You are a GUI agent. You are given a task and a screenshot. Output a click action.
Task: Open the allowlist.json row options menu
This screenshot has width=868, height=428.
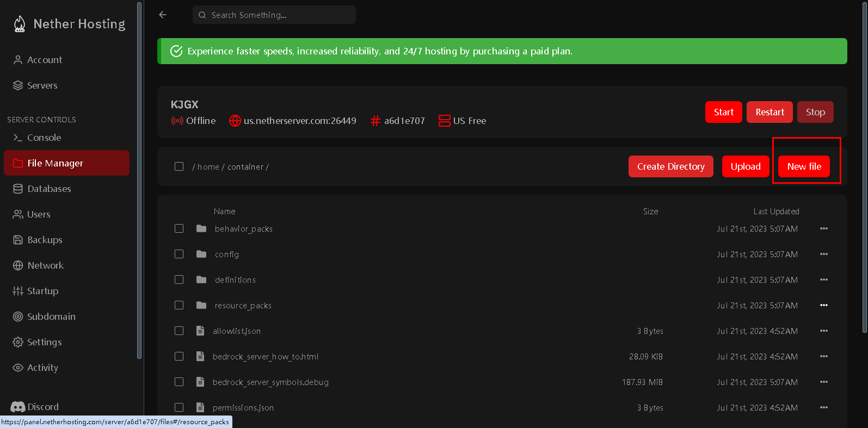click(x=824, y=331)
